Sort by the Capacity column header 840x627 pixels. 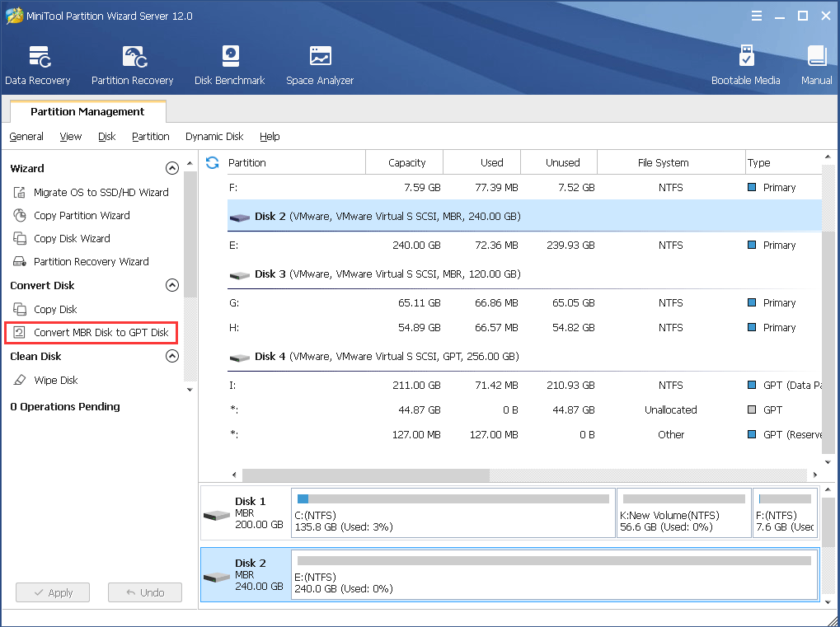405,163
